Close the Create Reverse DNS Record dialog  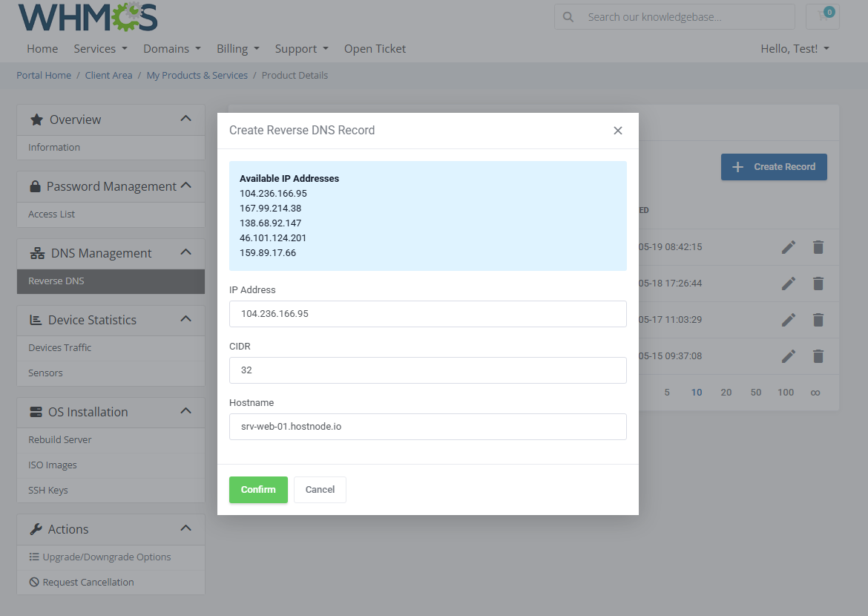pos(618,130)
